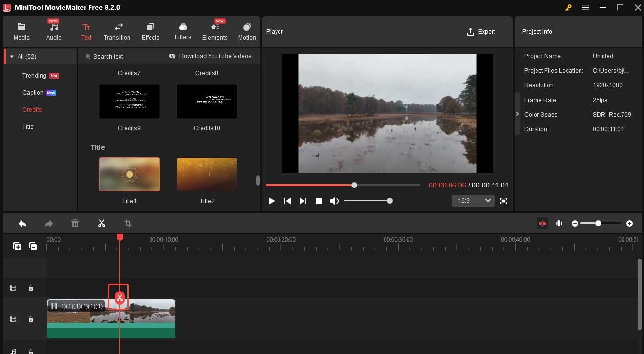Screen dimensions: 644x354
Task: Click the player progress bar
Action: tap(343, 185)
